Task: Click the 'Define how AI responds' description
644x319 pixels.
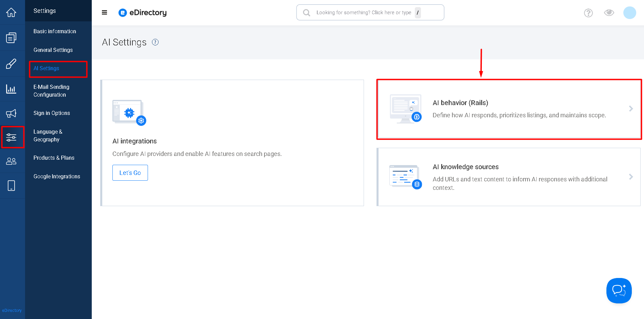Action: click(x=519, y=115)
